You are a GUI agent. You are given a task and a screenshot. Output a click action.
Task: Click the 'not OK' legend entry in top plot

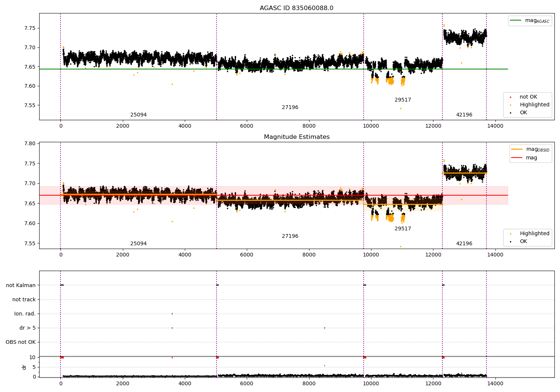[528, 97]
